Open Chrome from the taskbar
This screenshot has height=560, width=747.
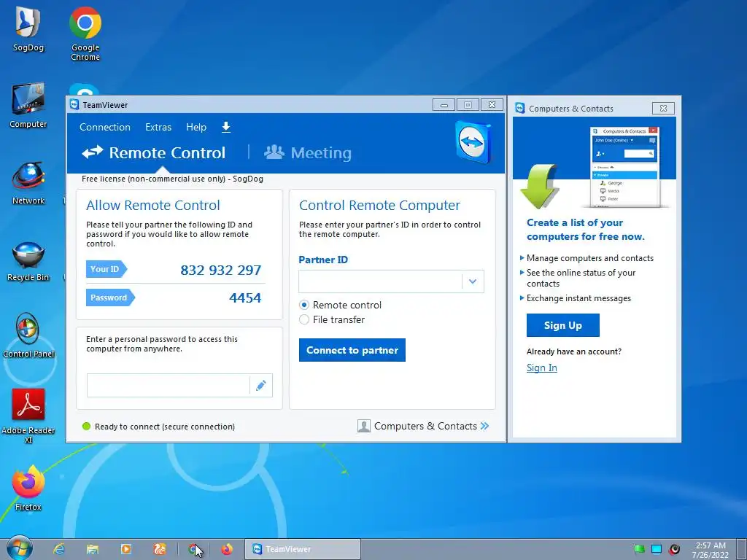tap(193, 549)
